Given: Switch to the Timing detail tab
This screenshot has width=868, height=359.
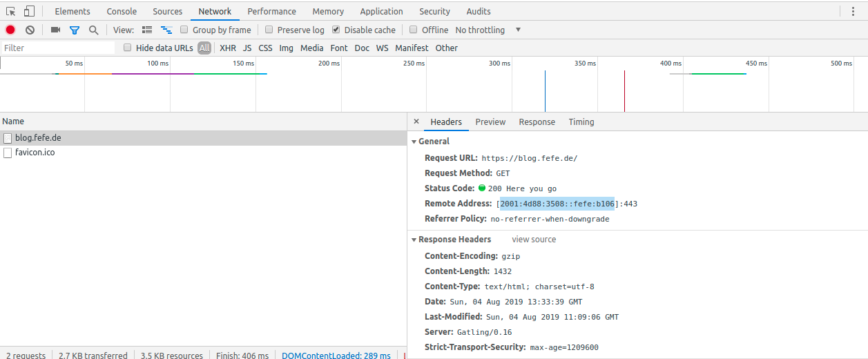Looking at the screenshot, I should [x=581, y=122].
